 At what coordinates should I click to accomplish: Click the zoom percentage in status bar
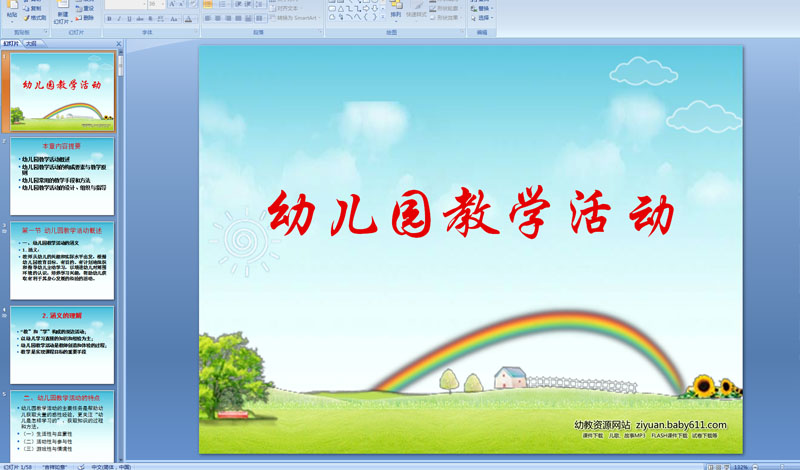tap(741, 467)
